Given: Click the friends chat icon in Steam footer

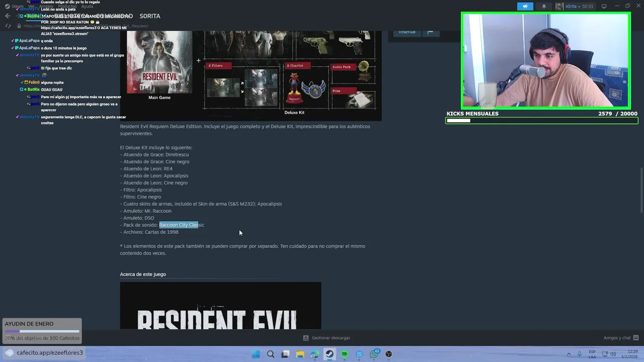Looking at the screenshot, I should pos(636,338).
